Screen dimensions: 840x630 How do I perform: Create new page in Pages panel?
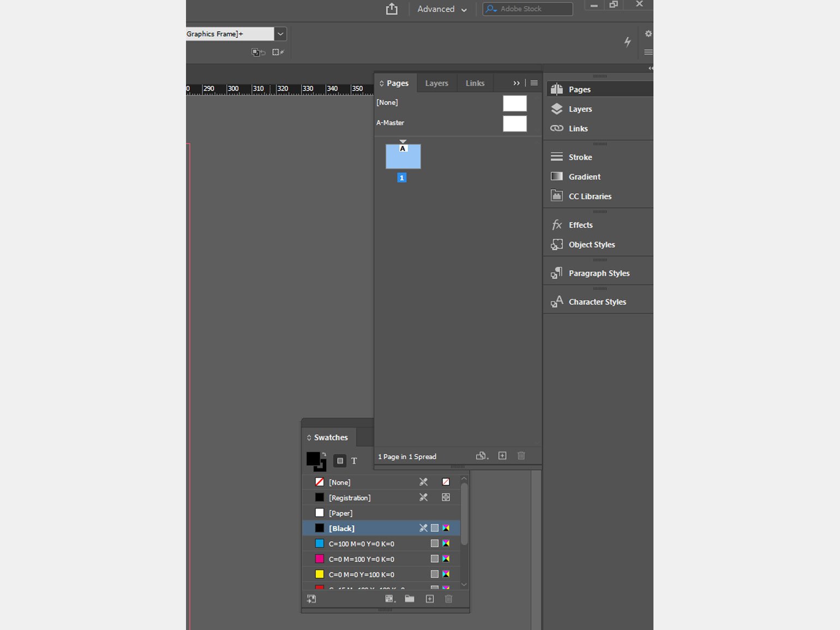[502, 456]
